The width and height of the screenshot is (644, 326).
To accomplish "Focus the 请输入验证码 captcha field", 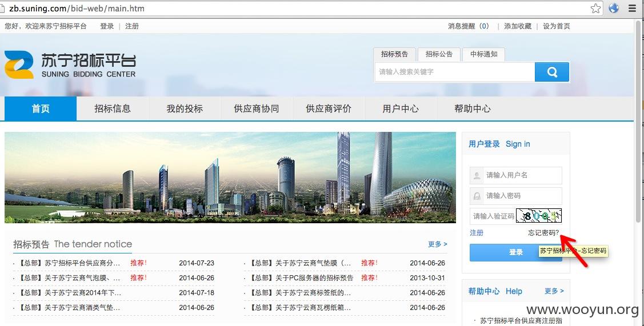I will pyautogui.click(x=493, y=216).
